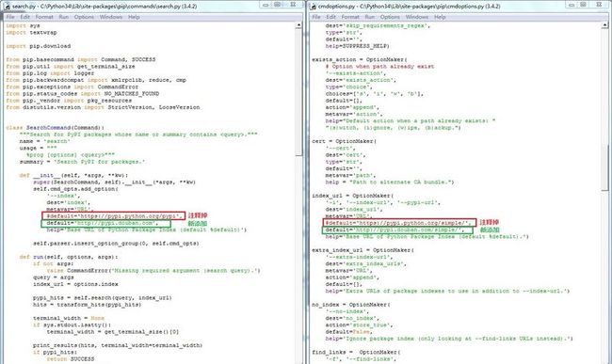612x364 pixels.
Task: Click 'exists_action = OptionMaker(' line
Action: click(x=360, y=59)
